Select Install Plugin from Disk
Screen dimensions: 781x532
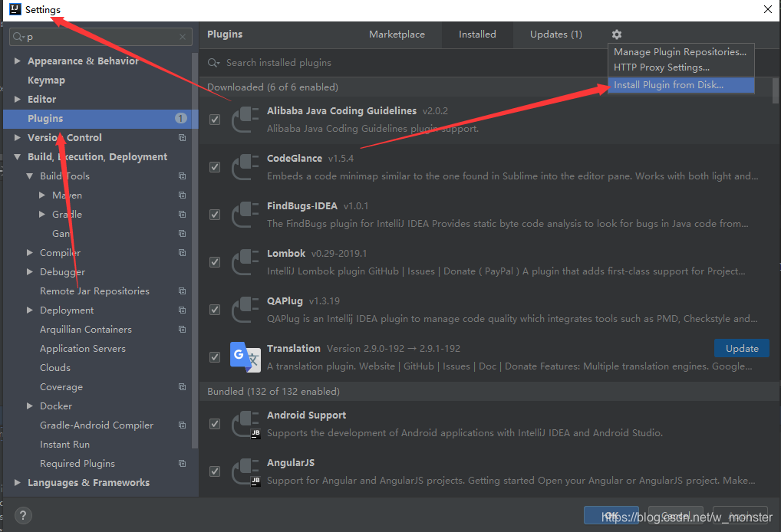point(680,85)
